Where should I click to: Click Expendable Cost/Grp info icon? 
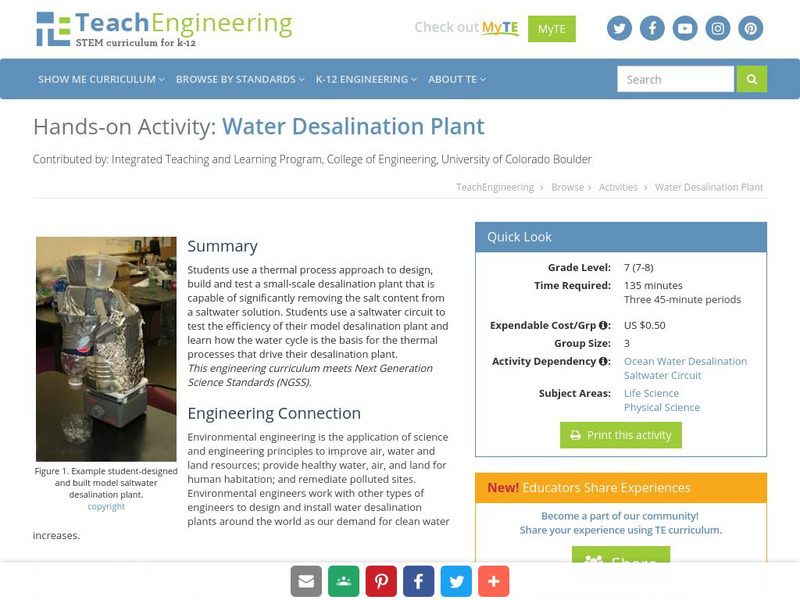[604, 326]
